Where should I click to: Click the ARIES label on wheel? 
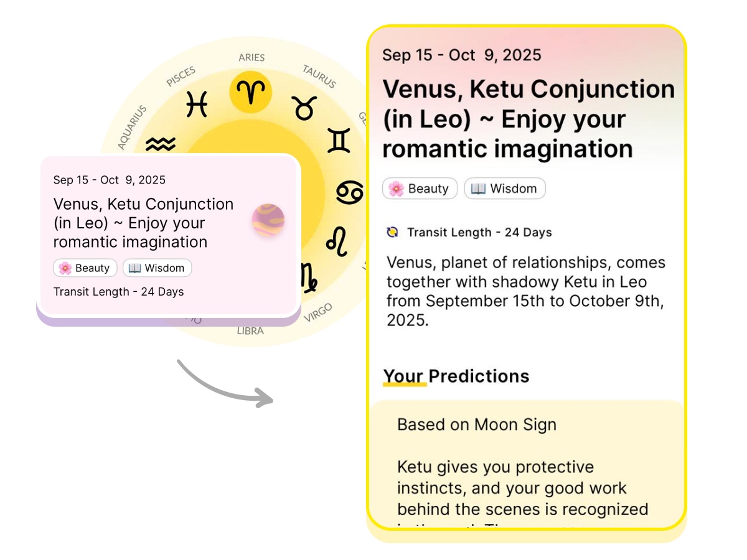251,58
